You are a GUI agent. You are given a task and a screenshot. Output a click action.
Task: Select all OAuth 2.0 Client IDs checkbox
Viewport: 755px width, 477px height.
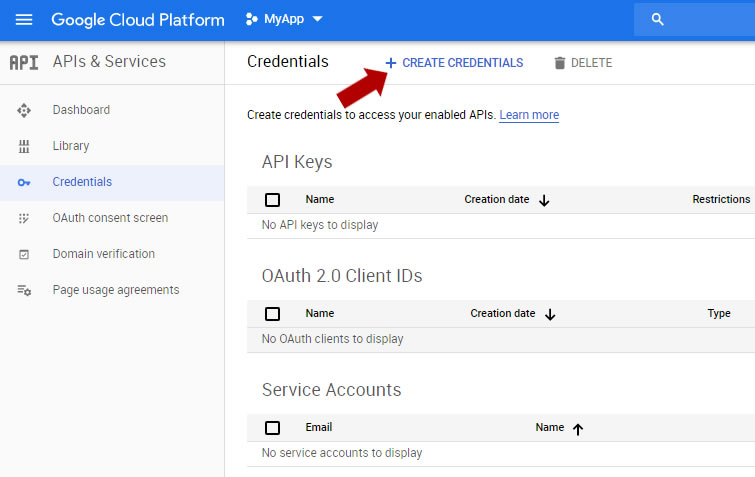coord(273,314)
